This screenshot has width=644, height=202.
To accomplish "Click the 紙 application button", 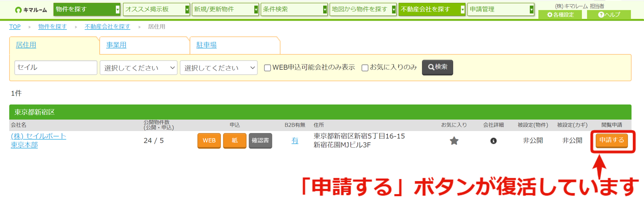I will point(235,141).
